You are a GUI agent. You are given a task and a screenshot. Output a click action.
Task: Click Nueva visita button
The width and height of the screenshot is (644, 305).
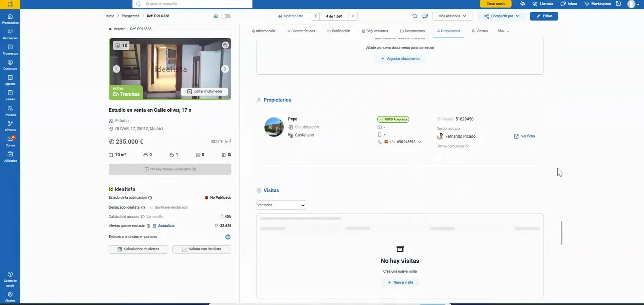[x=400, y=282]
